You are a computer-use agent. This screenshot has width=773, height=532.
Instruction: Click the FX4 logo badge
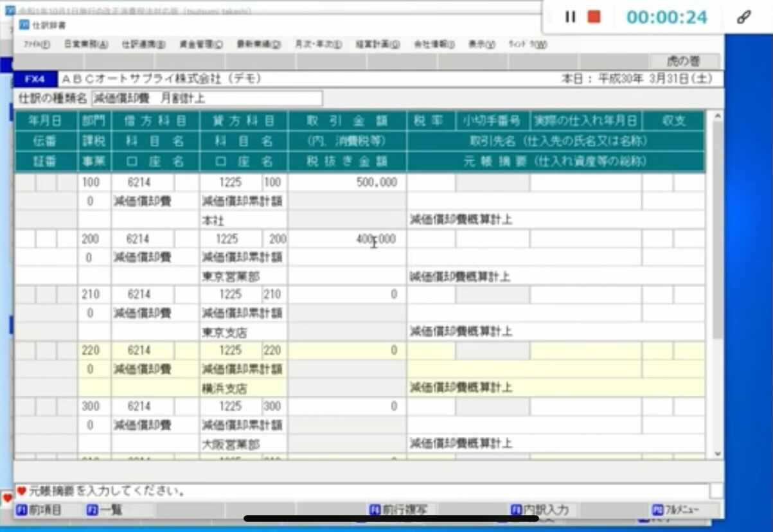pos(35,79)
